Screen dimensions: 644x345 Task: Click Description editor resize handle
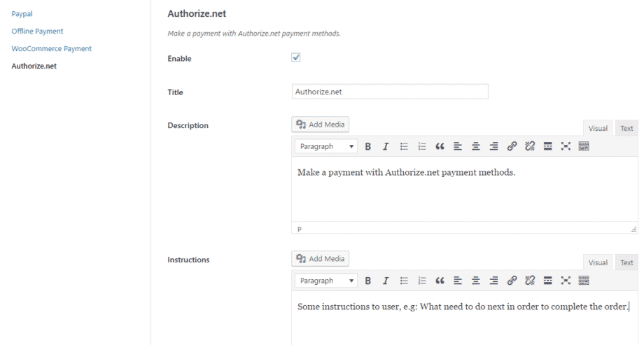pyautogui.click(x=633, y=229)
